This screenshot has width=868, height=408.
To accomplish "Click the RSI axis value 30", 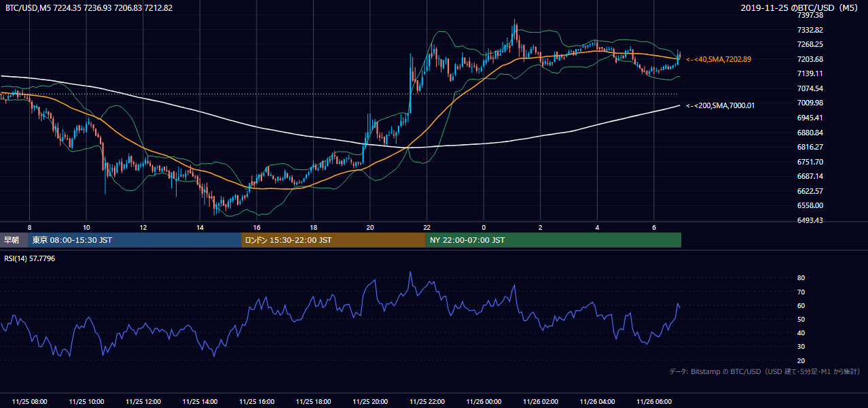I will tap(801, 346).
